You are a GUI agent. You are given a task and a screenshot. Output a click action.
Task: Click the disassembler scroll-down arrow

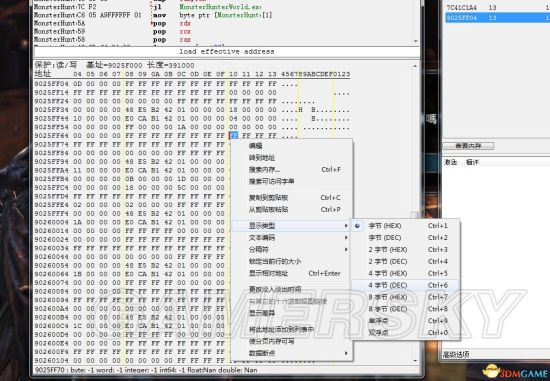(x=416, y=41)
